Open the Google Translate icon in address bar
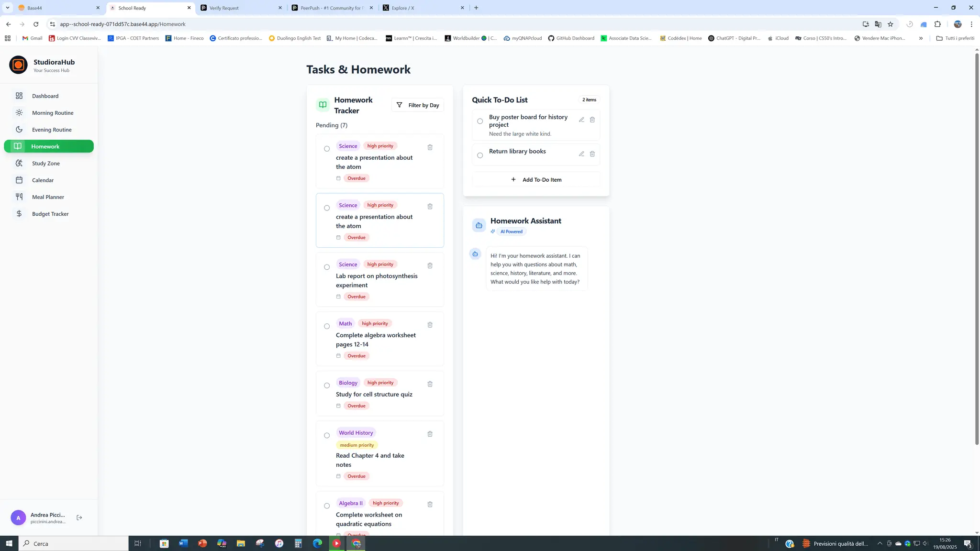 point(878,24)
